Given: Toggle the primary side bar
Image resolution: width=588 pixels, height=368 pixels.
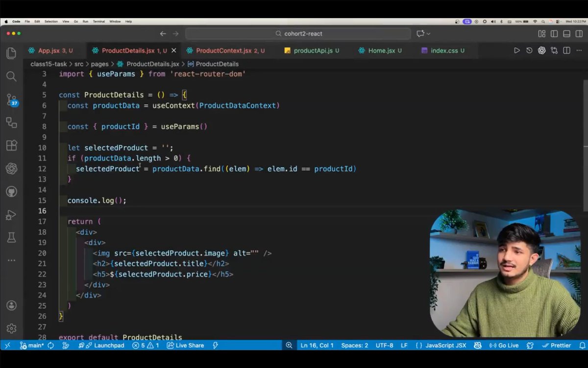Looking at the screenshot, I should point(554,34).
